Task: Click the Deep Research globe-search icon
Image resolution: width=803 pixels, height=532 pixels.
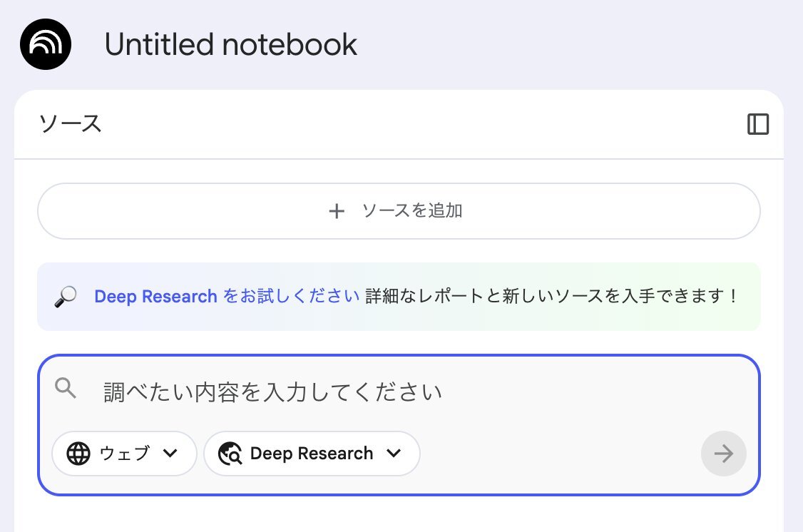Action: [x=230, y=454]
